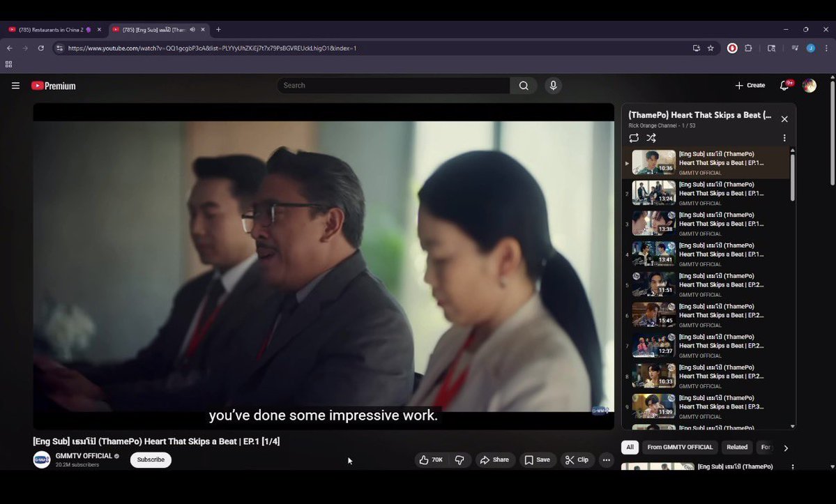The image size is (836, 504).
Task: Select the Related filter chip
Action: click(x=737, y=448)
